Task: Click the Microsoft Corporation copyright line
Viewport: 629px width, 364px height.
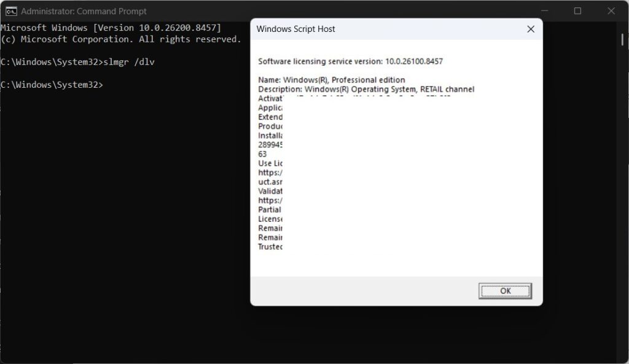Action: click(x=121, y=39)
